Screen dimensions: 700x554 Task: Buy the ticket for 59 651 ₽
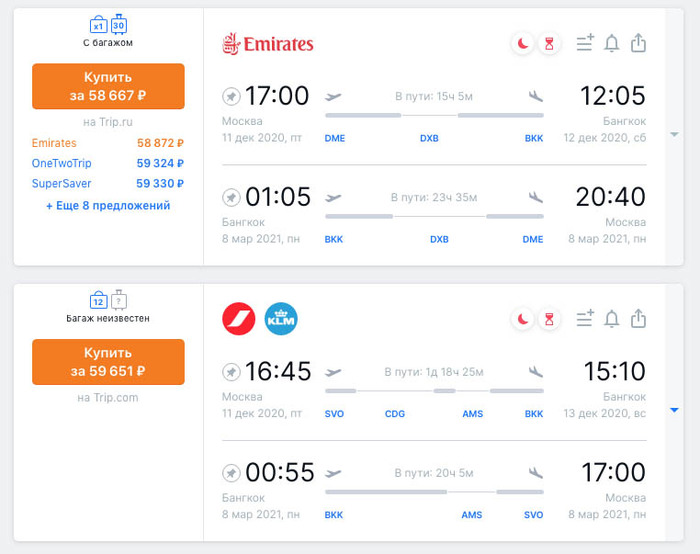[108, 362]
